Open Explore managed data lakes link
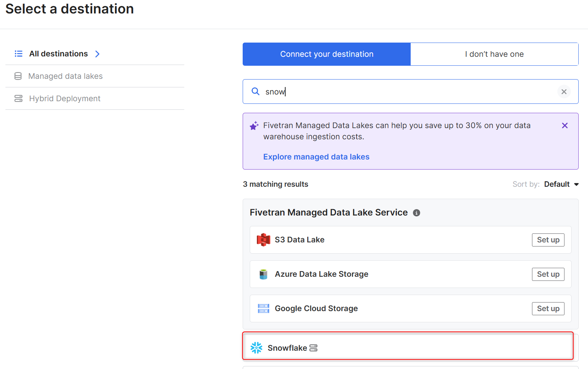 click(316, 157)
